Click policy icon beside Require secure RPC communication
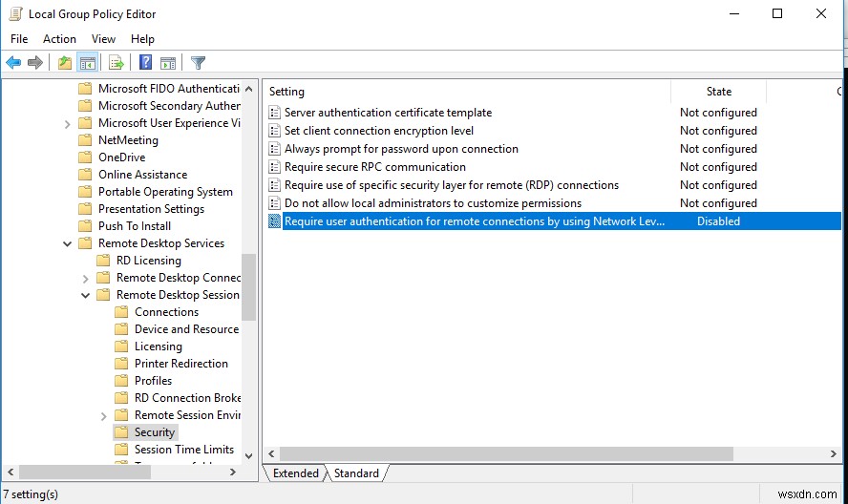 click(275, 167)
